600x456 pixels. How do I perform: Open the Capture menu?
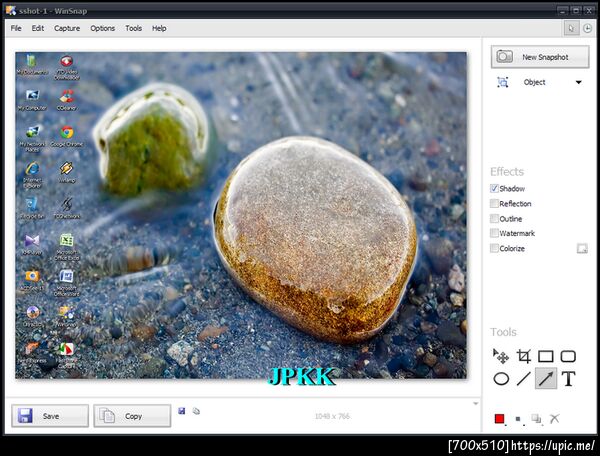point(67,28)
